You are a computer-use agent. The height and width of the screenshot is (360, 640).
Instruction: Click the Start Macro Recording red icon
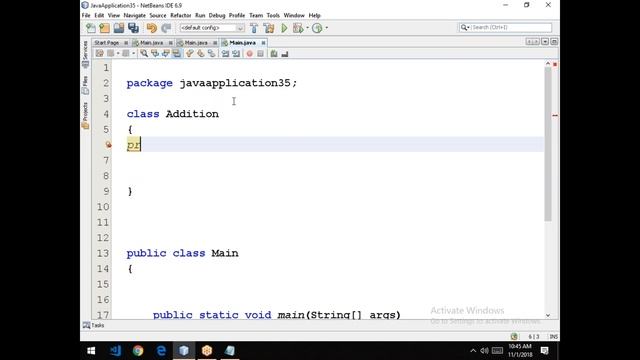coord(249,53)
